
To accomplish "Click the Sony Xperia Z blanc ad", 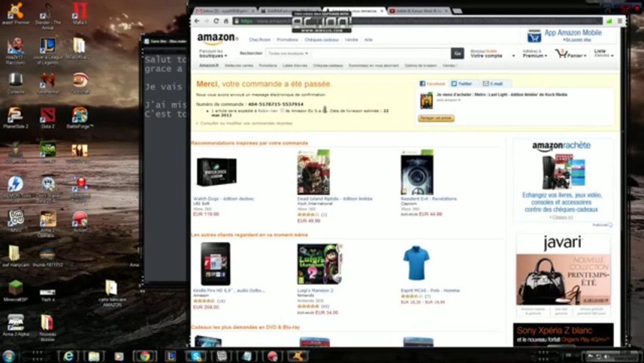I will tap(563, 334).
